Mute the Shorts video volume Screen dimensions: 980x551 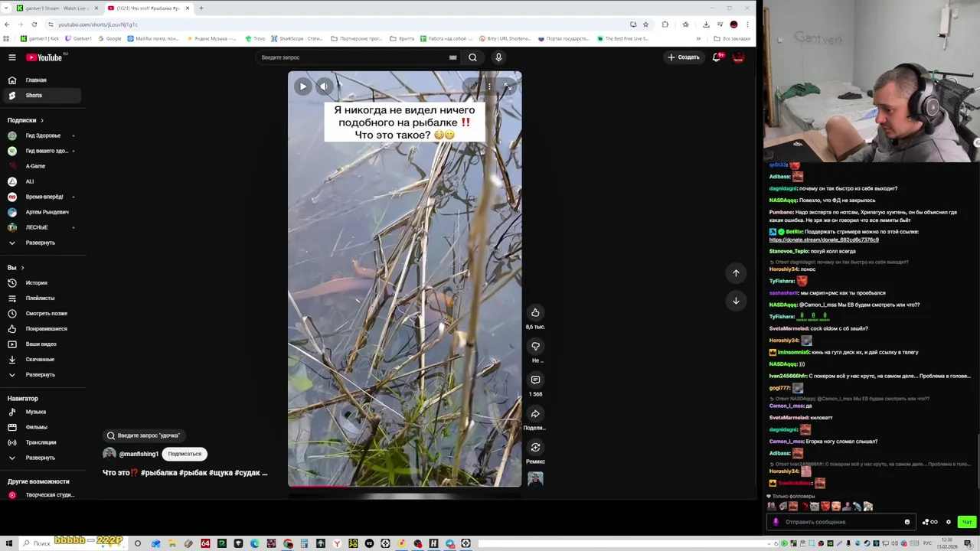pyautogui.click(x=324, y=86)
